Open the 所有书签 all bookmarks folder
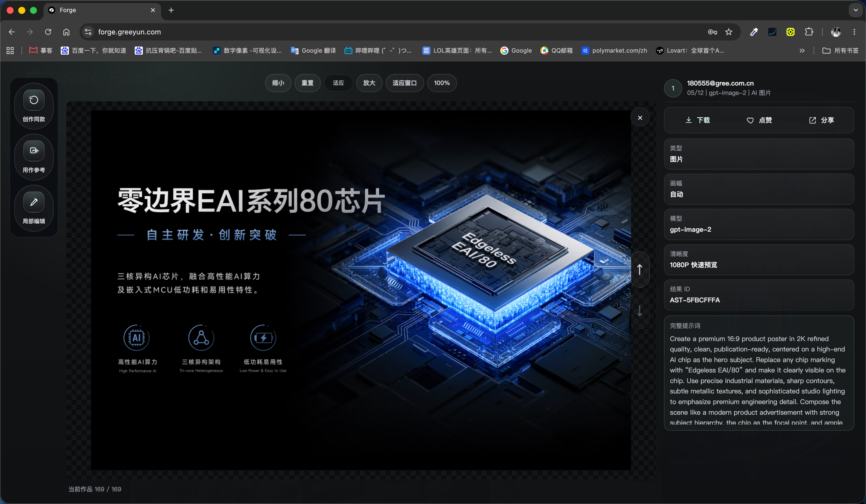This screenshot has height=504, width=866. [840, 50]
